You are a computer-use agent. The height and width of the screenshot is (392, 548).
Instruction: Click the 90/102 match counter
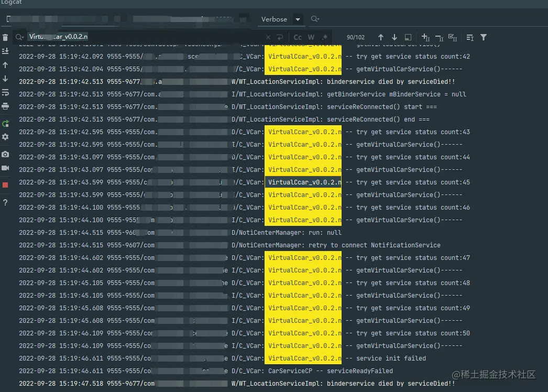355,37
